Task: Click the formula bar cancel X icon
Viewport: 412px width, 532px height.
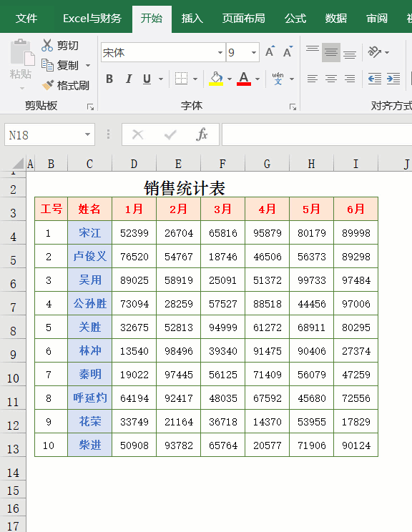Action: click(x=138, y=134)
